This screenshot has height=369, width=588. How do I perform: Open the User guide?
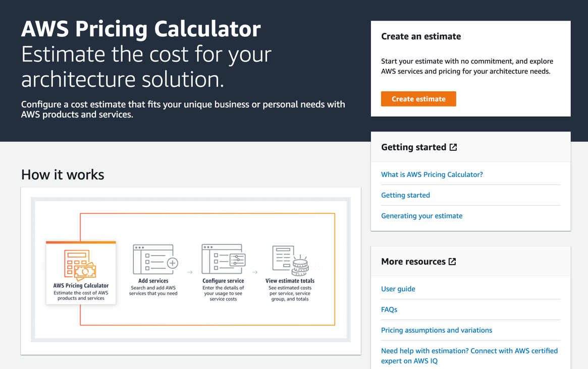point(398,288)
